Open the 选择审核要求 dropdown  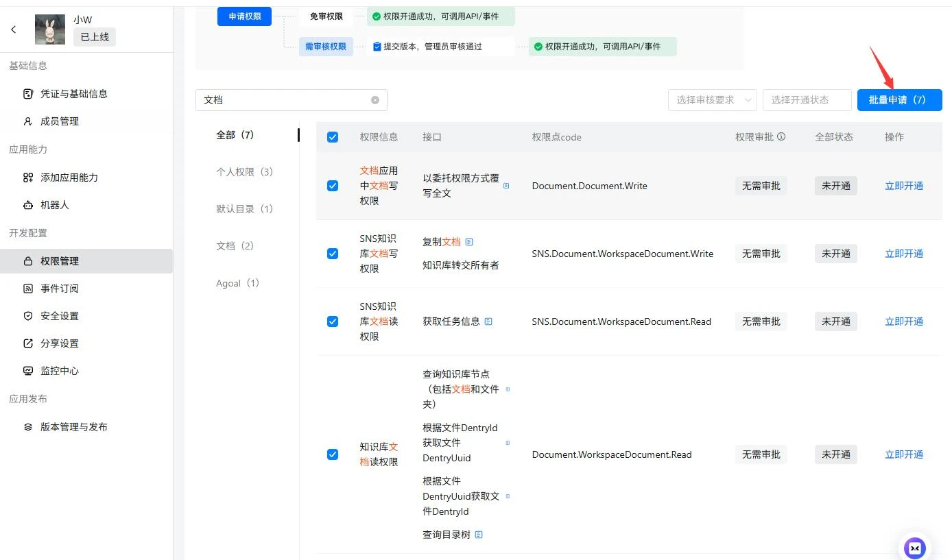712,100
